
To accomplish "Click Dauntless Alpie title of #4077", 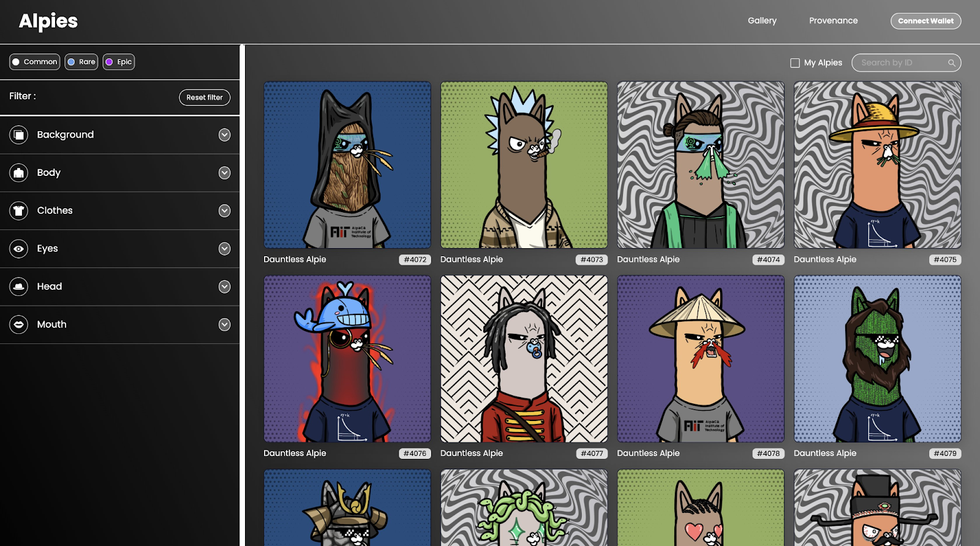I will coord(472,453).
